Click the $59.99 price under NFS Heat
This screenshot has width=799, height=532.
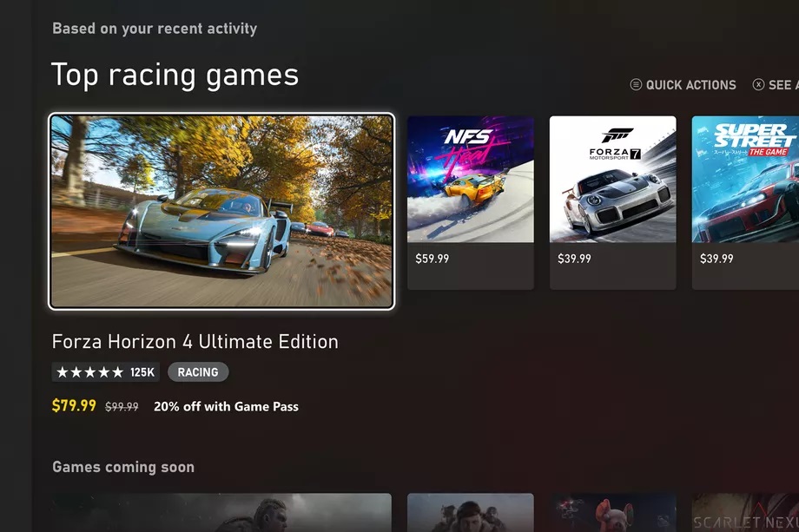433,259
